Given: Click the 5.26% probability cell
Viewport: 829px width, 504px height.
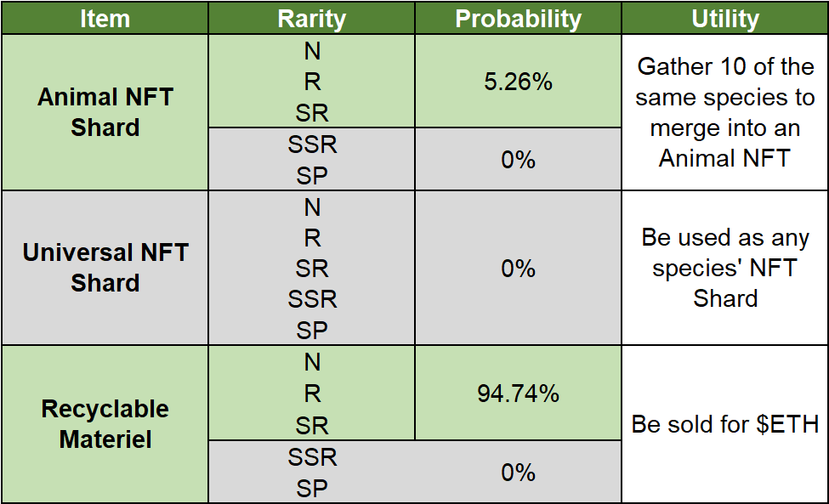Looking at the screenshot, I should (518, 82).
